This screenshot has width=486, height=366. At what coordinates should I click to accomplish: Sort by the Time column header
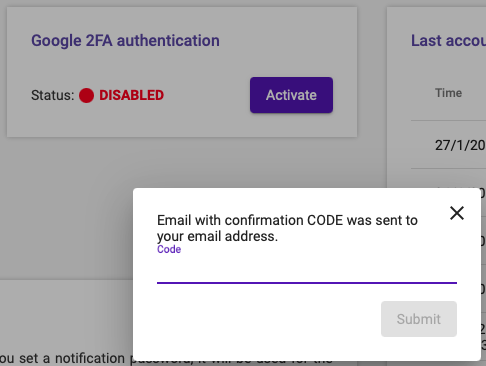coord(448,93)
